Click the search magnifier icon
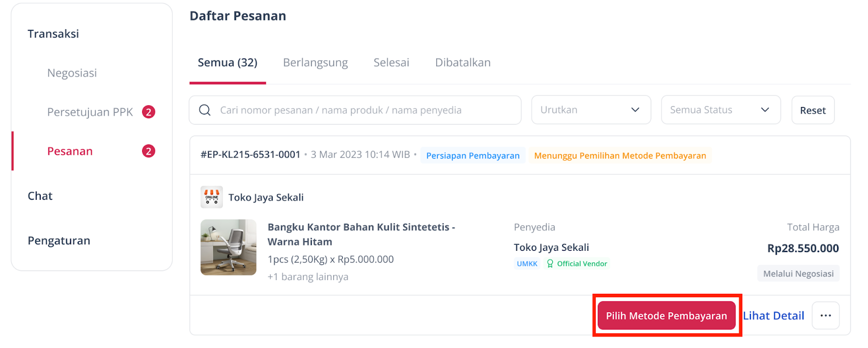868x348 pixels. click(205, 110)
